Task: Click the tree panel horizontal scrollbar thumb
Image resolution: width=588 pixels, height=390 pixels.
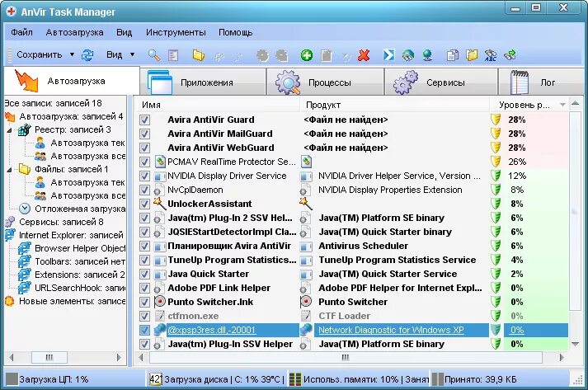Action: click(x=49, y=357)
